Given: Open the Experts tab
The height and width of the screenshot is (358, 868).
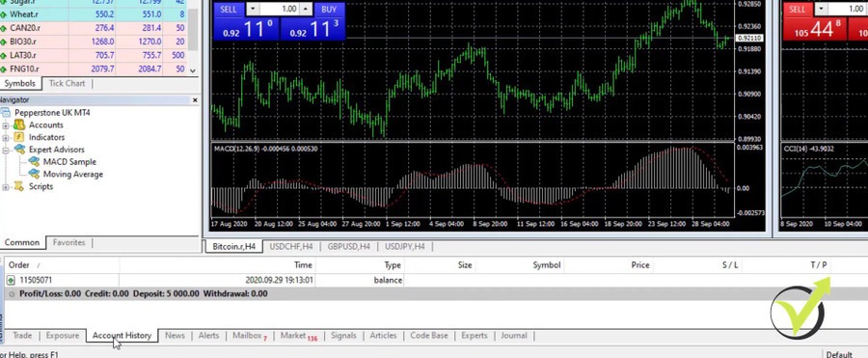Looking at the screenshot, I should click(475, 335).
